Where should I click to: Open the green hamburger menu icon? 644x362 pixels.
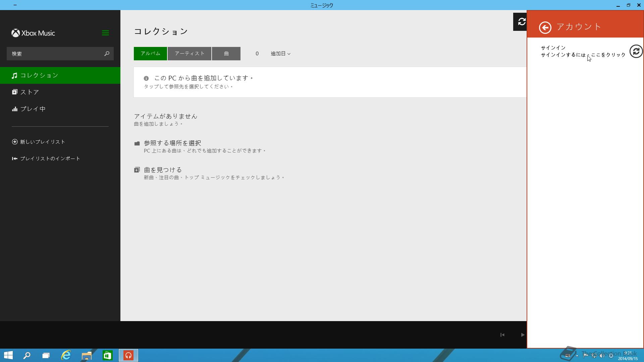click(105, 33)
